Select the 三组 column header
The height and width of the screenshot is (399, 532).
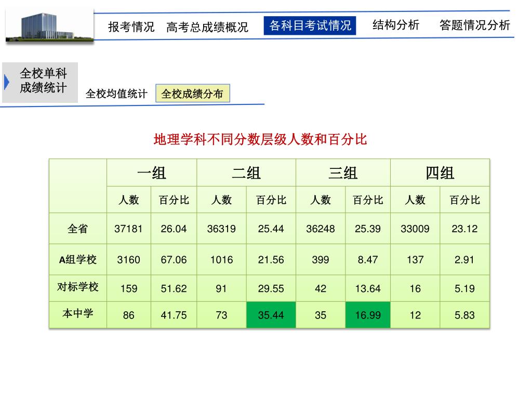click(343, 172)
